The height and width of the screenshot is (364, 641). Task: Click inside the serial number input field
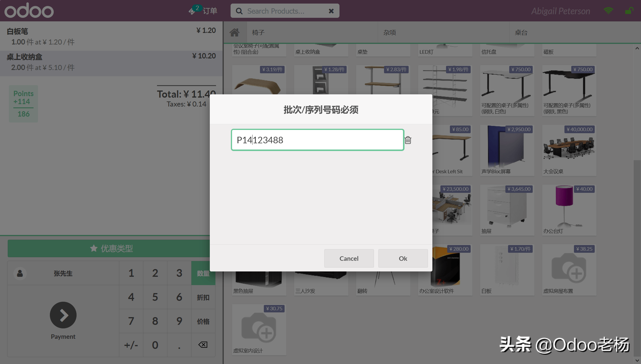point(317,140)
